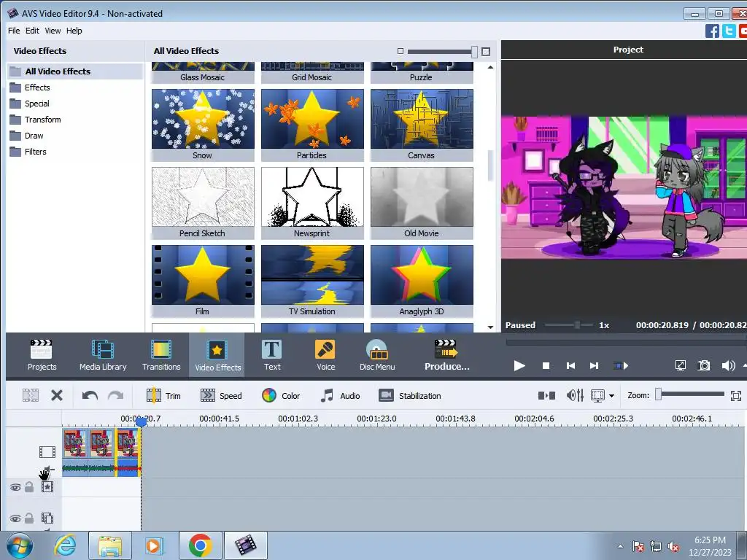Adjust the thumbnail size slider
This screenshot has height=560, width=747.
443,52
